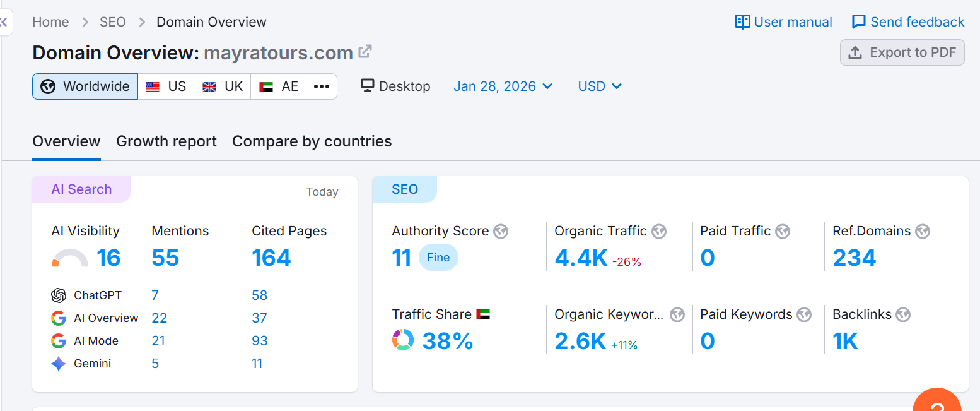
Task: Switch location to US
Action: click(x=166, y=86)
